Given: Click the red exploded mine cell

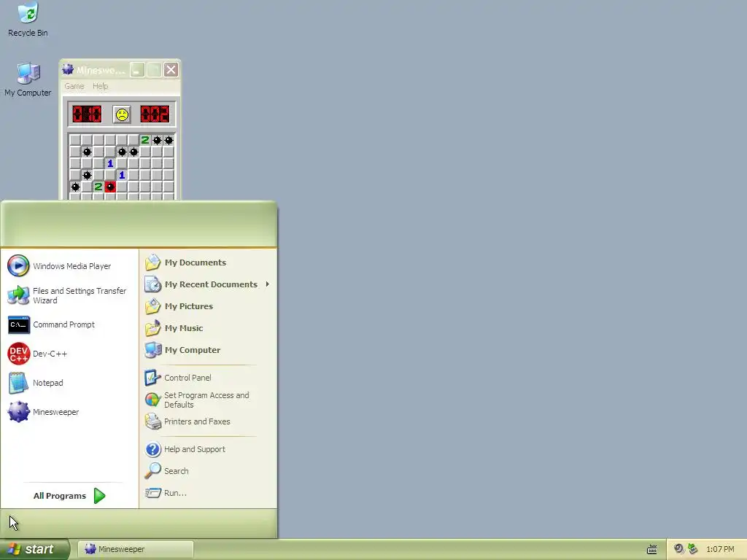Looking at the screenshot, I should [x=110, y=187].
